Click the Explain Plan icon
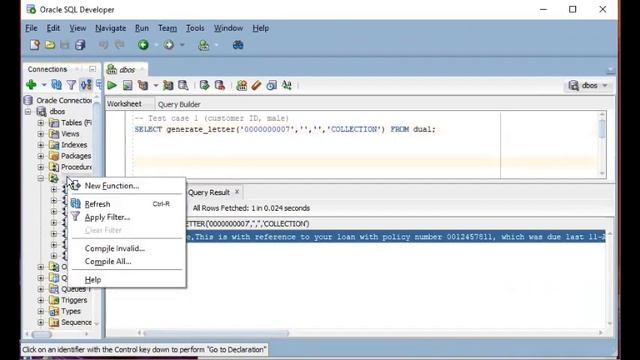The width and height of the screenshot is (640, 360). (143, 85)
